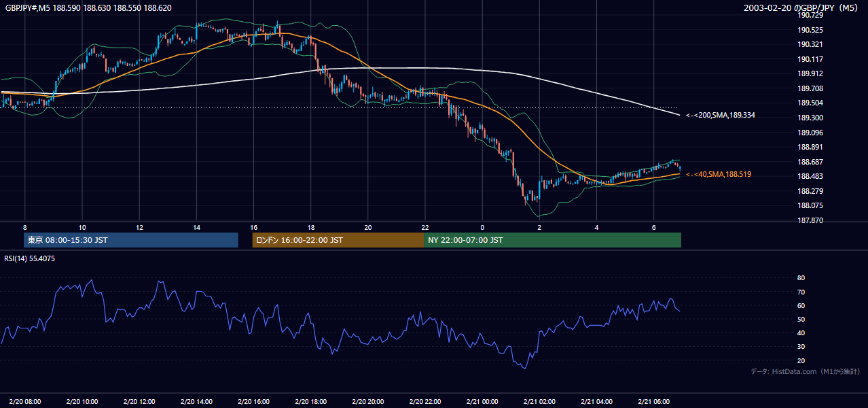Click the RSI(14) 55.4075 indicator label

coord(30,258)
